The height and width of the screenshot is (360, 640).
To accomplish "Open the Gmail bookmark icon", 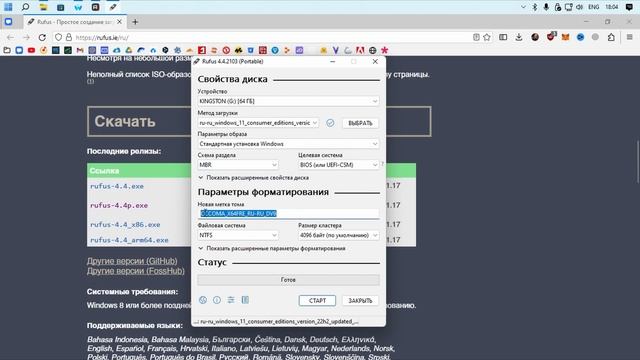I will (x=80, y=50).
